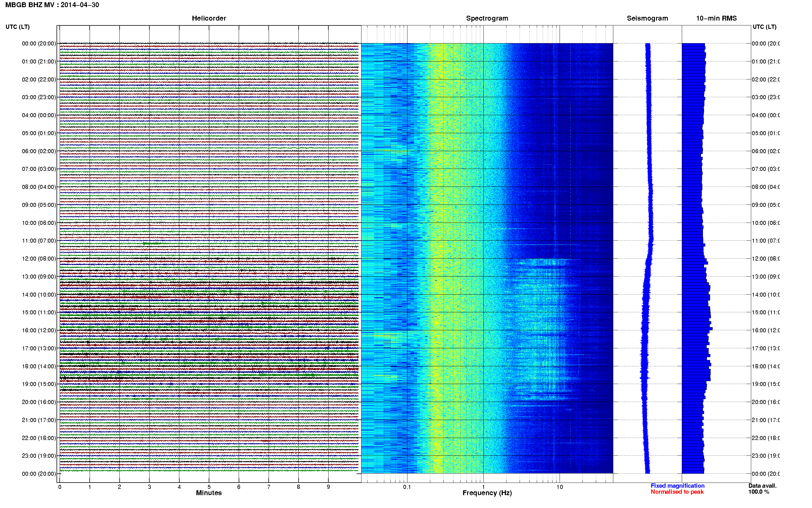Click the red Normalised to peak legend
This screenshot has width=812, height=508.
[x=677, y=492]
